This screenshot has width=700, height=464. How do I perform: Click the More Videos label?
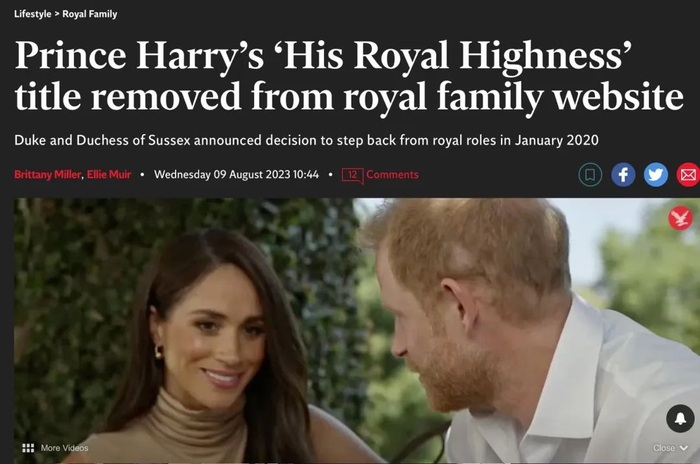64,448
